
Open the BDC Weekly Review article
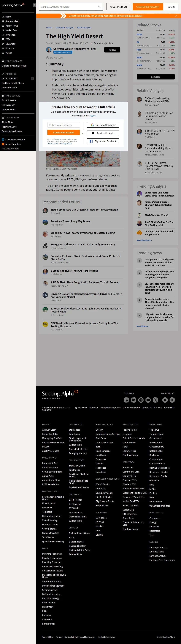coord(84,325)
